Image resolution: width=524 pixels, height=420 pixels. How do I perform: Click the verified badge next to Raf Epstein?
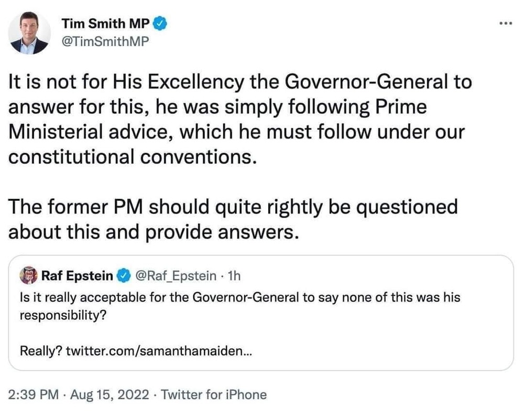tap(123, 274)
